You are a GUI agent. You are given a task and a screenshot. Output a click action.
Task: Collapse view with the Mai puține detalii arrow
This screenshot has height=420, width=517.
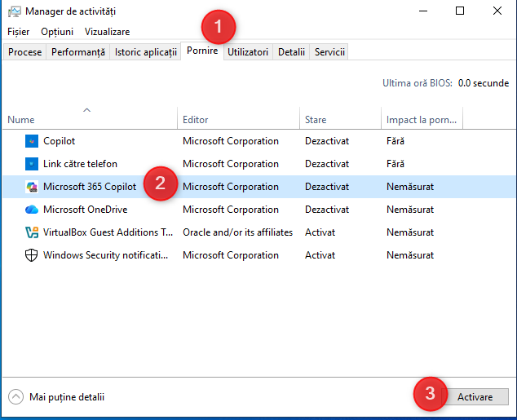[15, 397]
